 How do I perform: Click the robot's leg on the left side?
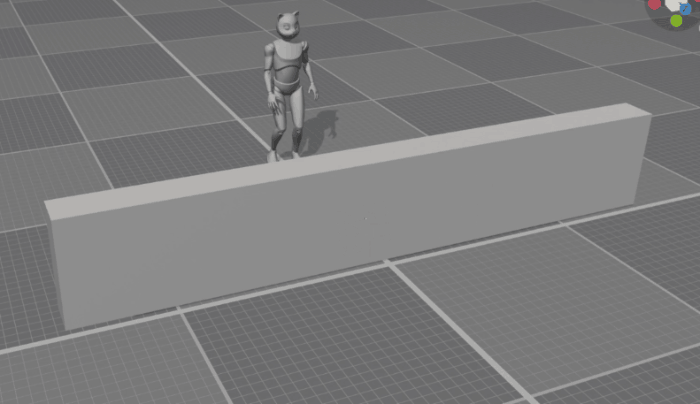[279, 125]
